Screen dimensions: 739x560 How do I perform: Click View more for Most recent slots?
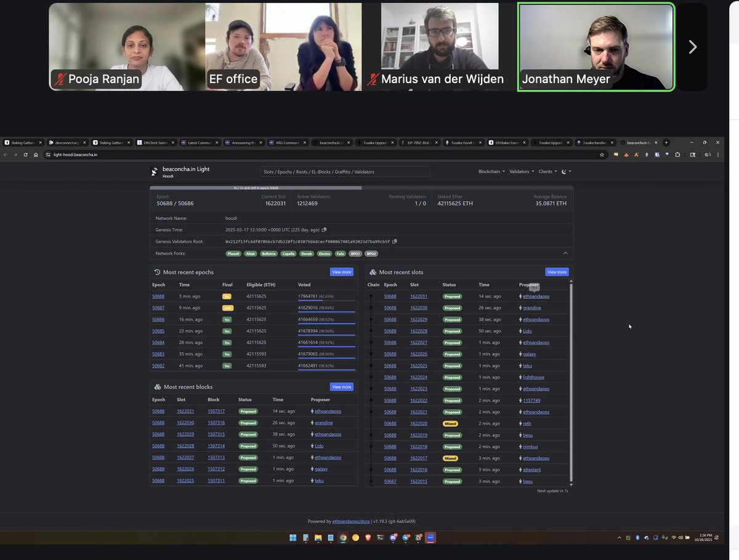pos(557,272)
